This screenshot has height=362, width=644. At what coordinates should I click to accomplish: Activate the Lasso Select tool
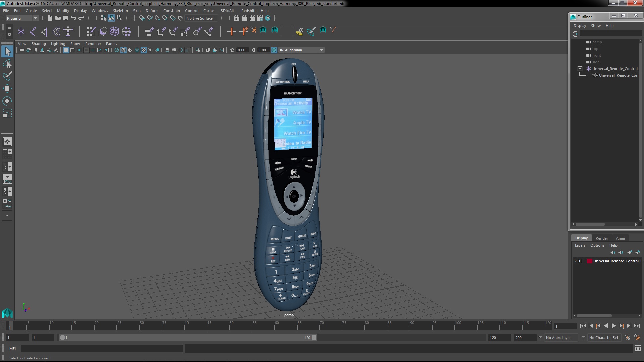coord(7,64)
